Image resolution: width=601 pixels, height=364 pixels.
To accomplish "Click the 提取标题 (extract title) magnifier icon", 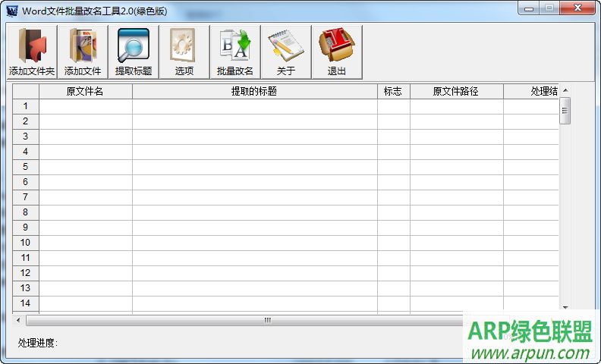I will point(134,52).
